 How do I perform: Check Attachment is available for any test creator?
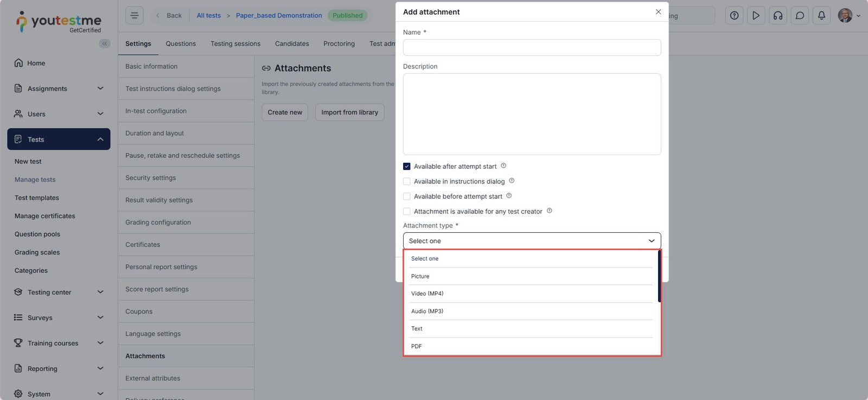(407, 212)
